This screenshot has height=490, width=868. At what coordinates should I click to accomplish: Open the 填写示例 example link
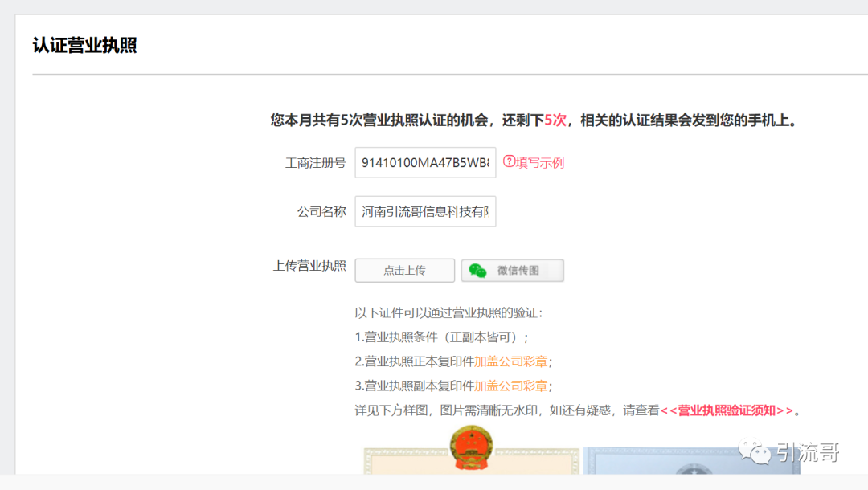click(540, 162)
